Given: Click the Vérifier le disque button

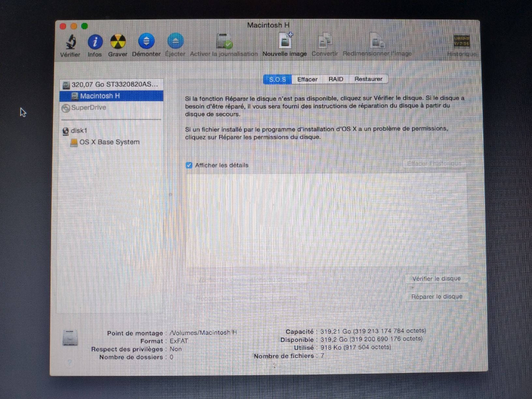Looking at the screenshot, I should coord(436,279).
